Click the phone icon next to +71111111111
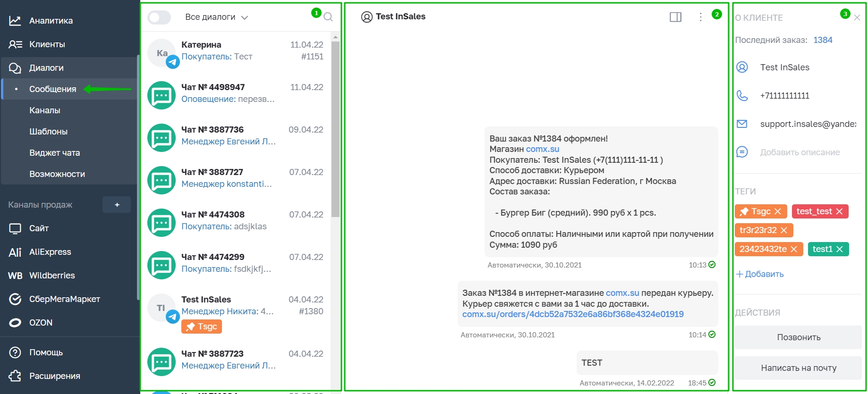 point(742,96)
